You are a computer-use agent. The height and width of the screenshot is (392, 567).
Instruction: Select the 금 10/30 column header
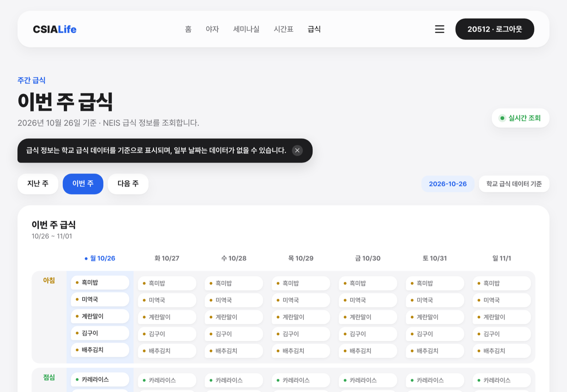click(368, 258)
